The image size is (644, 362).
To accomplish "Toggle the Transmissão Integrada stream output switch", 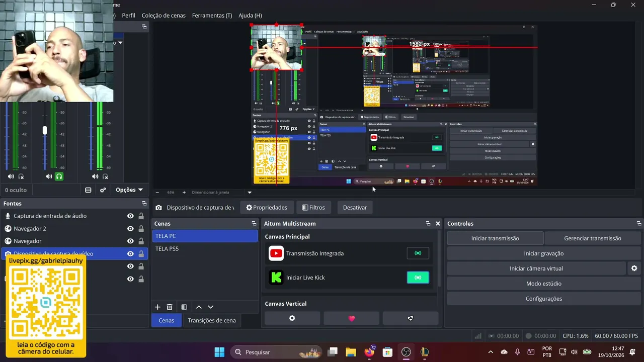I will (418, 253).
